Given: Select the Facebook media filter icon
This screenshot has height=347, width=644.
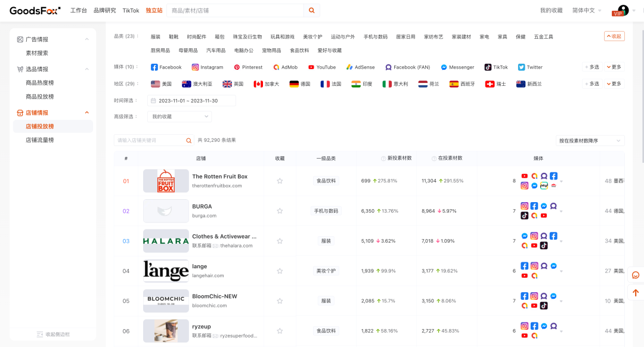Looking at the screenshot, I should pyautogui.click(x=154, y=67).
